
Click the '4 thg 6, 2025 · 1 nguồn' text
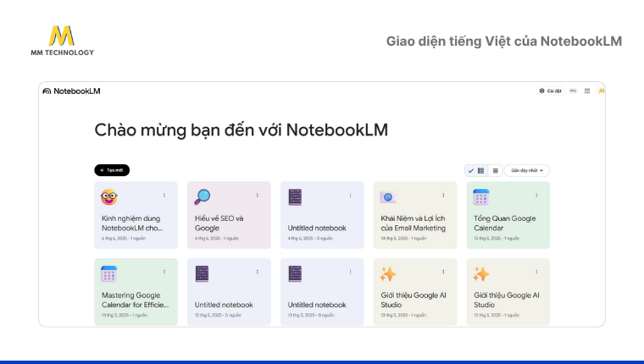click(216, 239)
